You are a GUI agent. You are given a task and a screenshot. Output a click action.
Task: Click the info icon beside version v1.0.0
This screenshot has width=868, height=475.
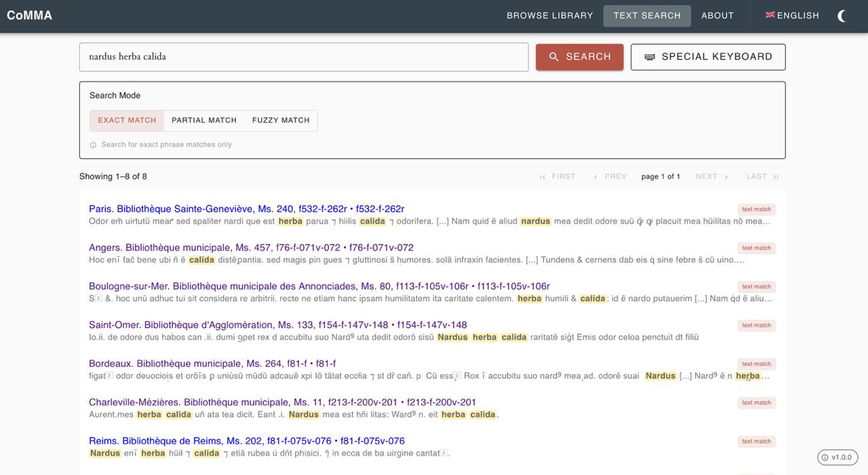click(825, 457)
